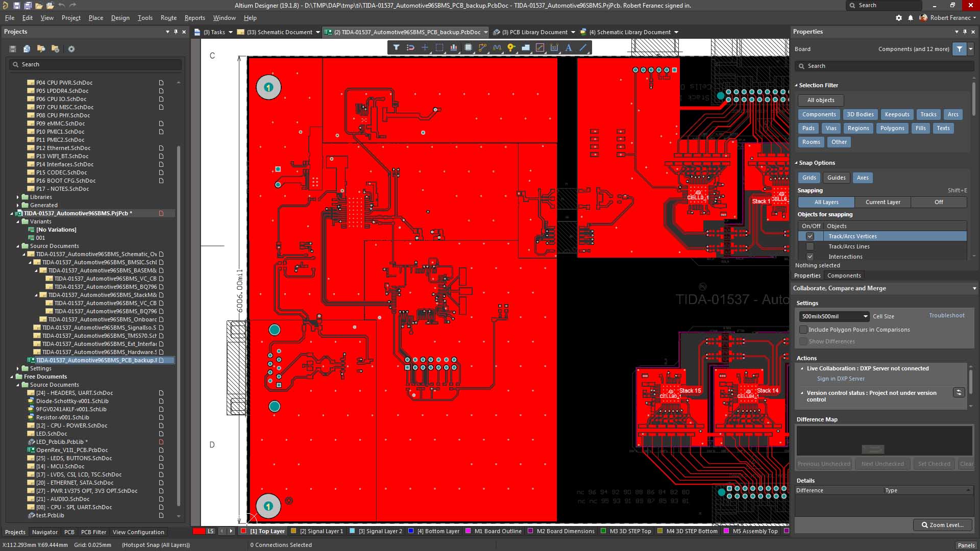This screenshot has width=980, height=551.
Task: Enable Track/Arcs Lines snapping checkbox
Action: click(810, 246)
